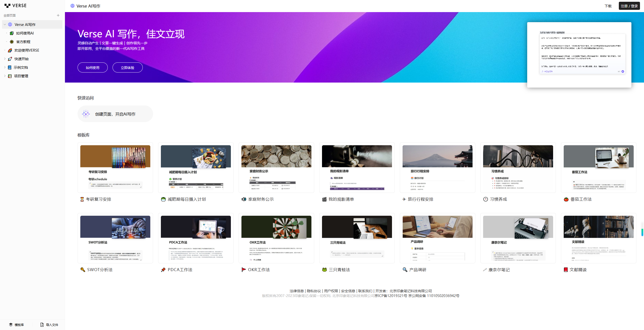Click the AI writing preview image in banner
The image size is (644, 330).
579,55
